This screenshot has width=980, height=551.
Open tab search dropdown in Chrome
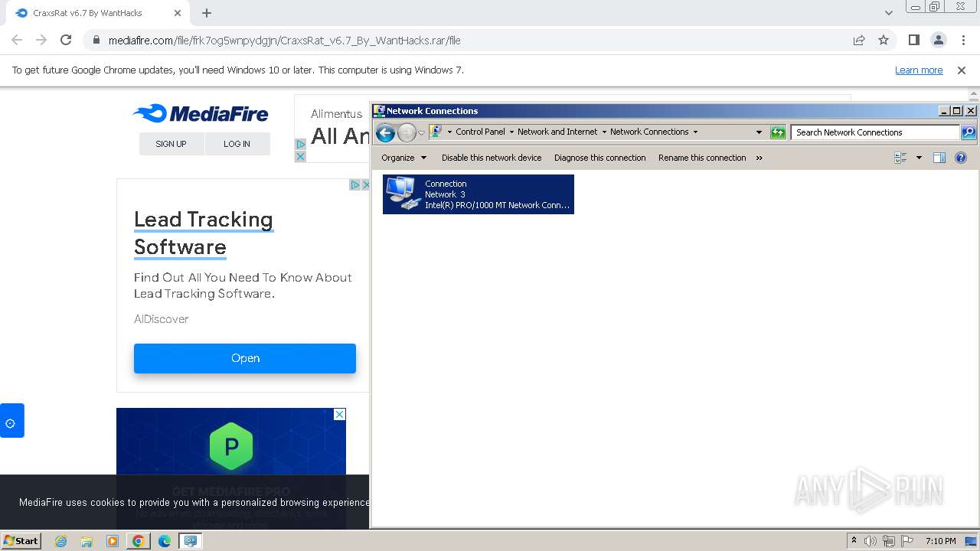tap(888, 13)
